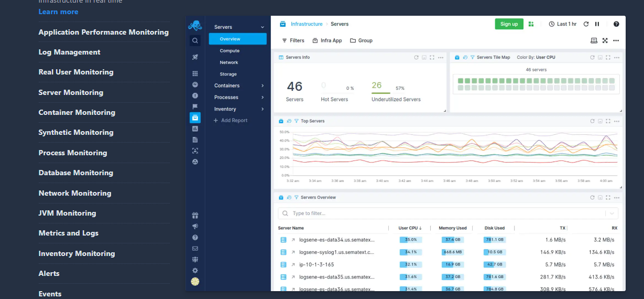Screen dimensions: 644x299
Task: Refresh the Servers Info panel
Action: click(x=416, y=57)
